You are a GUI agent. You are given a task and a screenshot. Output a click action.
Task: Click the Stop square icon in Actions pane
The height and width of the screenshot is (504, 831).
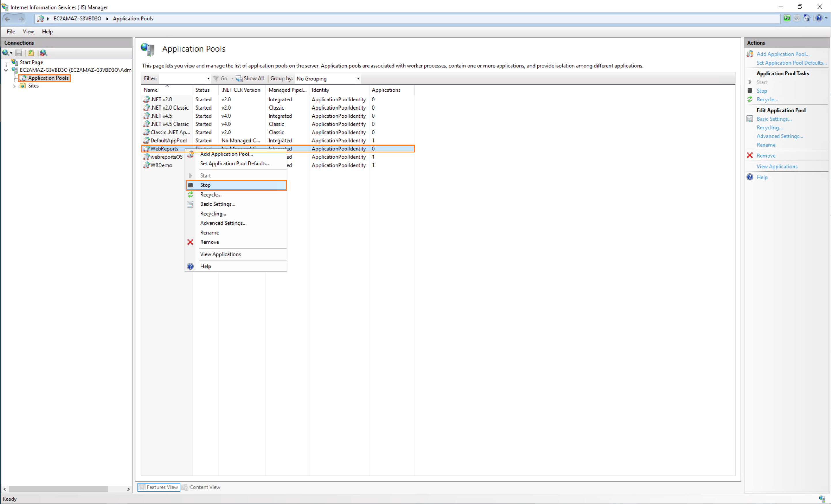750,91
